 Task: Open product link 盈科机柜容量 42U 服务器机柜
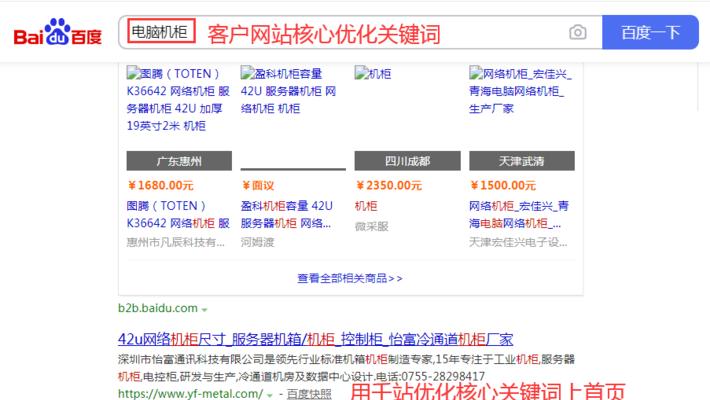(x=287, y=214)
